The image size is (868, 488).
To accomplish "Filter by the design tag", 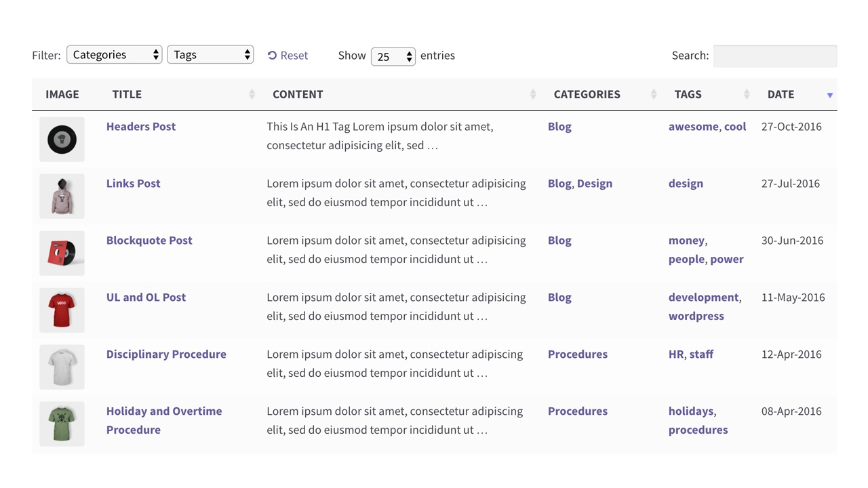I will click(x=686, y=184).
